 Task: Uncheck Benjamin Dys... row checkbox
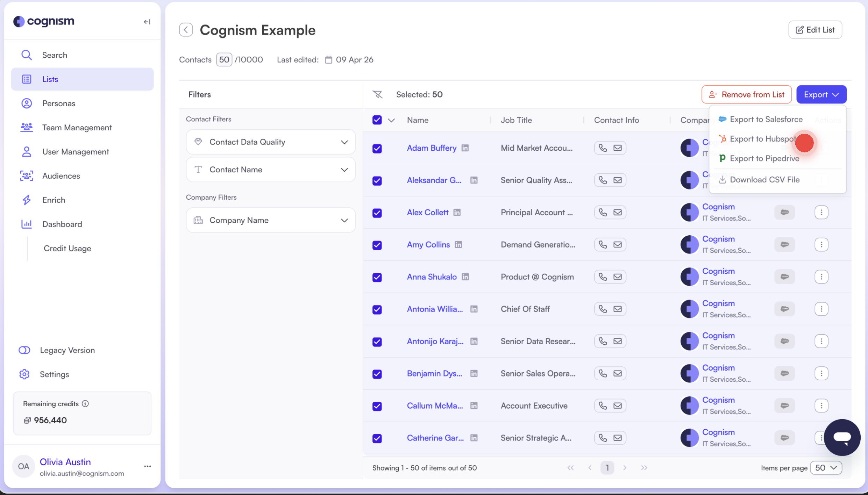[x=377, y=374]
